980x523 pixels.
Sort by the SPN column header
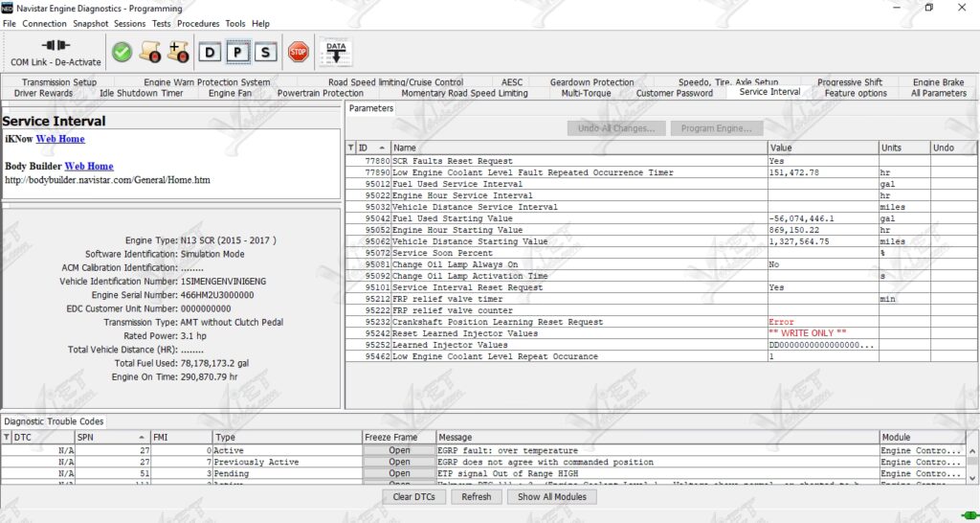click(x=113, y=438)
